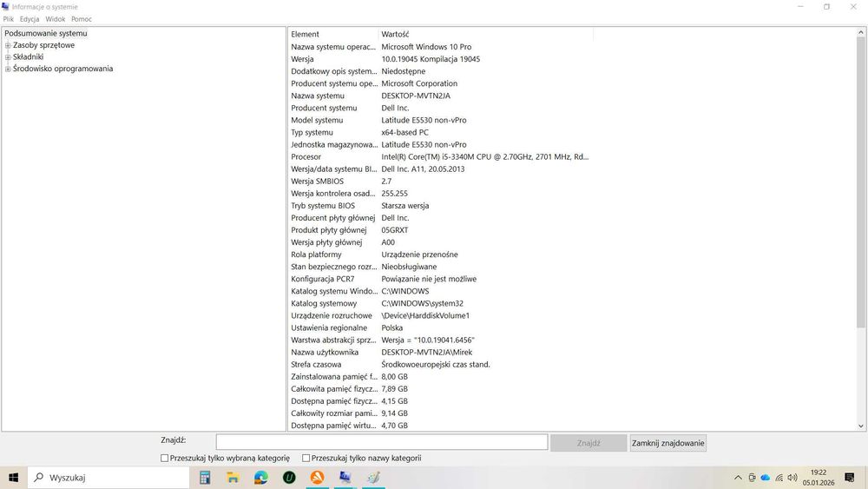868x489 pixels.
Task: Select the '10.0.19045 Kompilacja 19045' value
Action: click(431, 59)
